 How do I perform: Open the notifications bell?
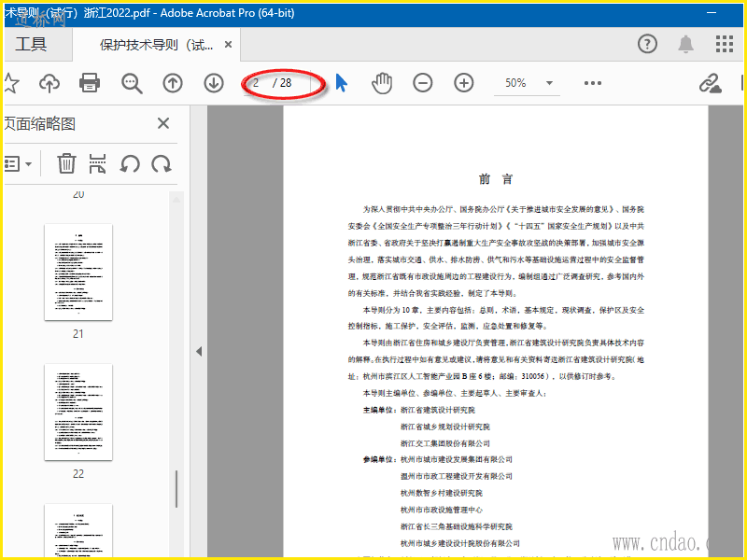click(x=685, y=44)
